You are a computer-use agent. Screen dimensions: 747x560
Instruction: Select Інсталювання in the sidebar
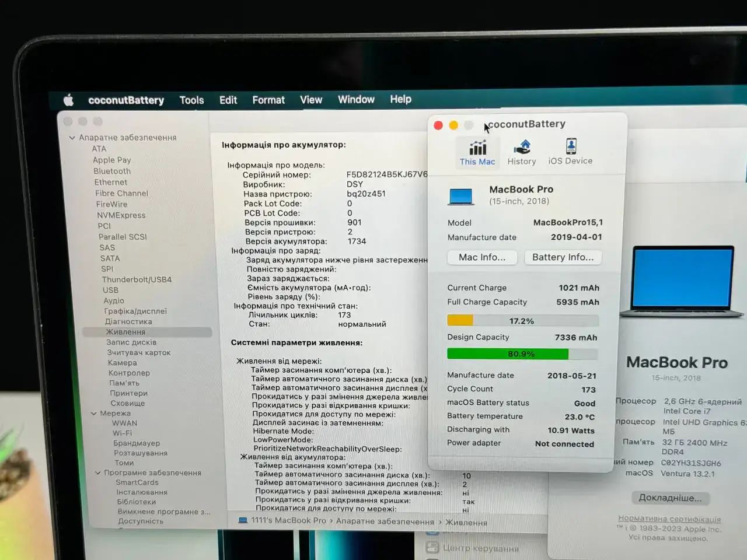(x=142, y=492)
